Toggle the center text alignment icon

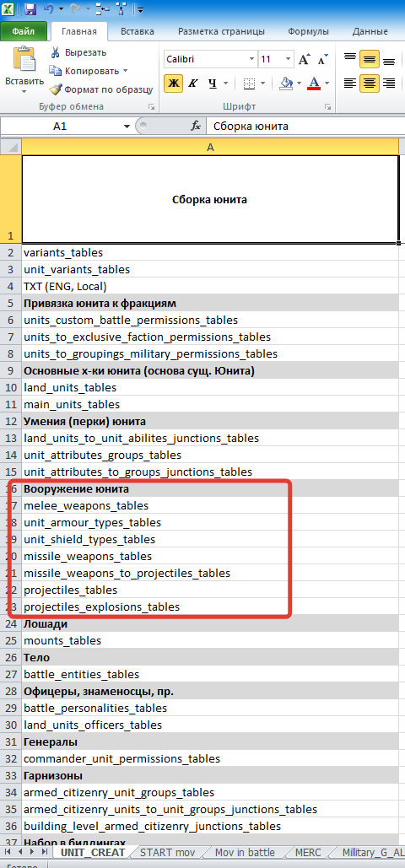tap(370, 84)
